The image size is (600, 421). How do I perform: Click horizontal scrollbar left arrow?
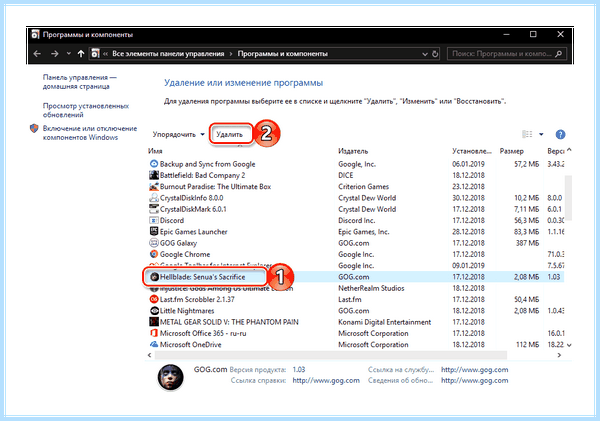coord(150,355)
